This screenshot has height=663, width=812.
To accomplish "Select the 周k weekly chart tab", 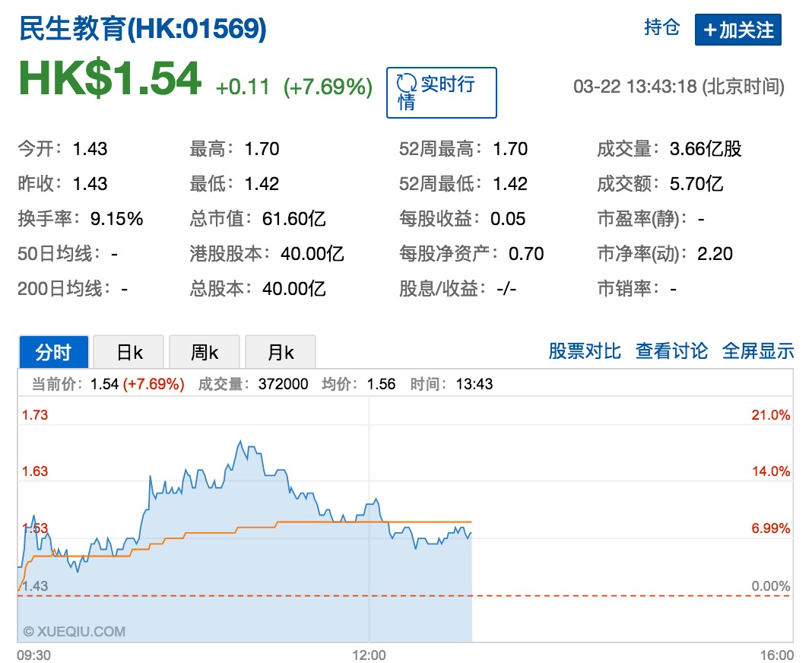I will (204, 352).
